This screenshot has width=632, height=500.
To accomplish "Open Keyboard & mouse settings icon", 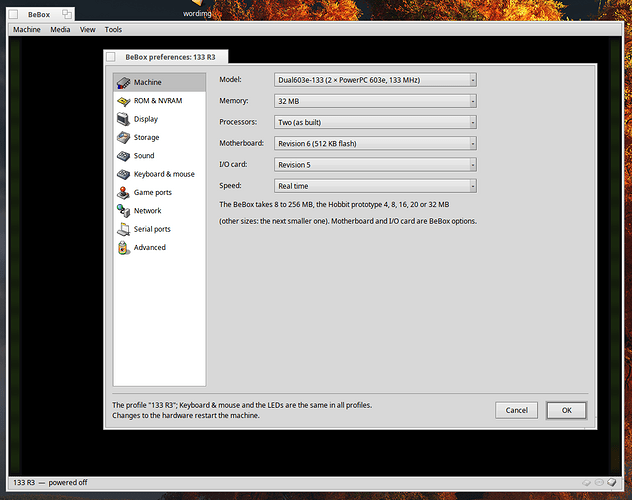I will (123, 174).
